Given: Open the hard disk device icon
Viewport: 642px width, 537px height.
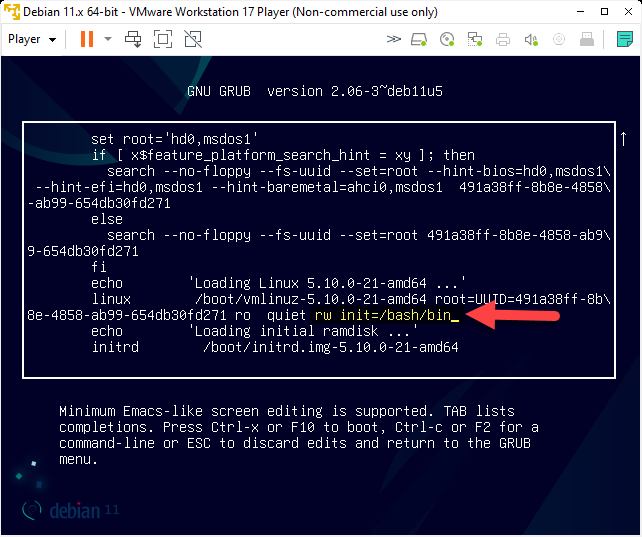Looking at the screenshot, I should [419, 39].
